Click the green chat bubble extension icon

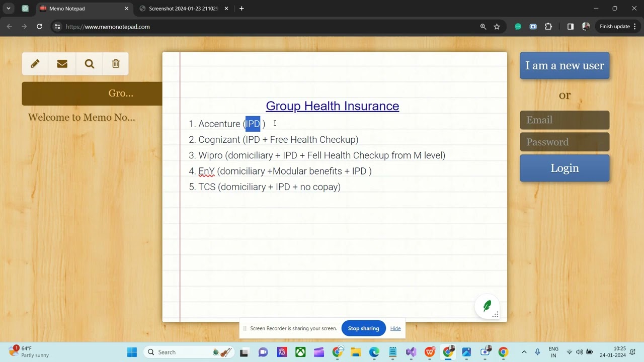coord(518,27)
